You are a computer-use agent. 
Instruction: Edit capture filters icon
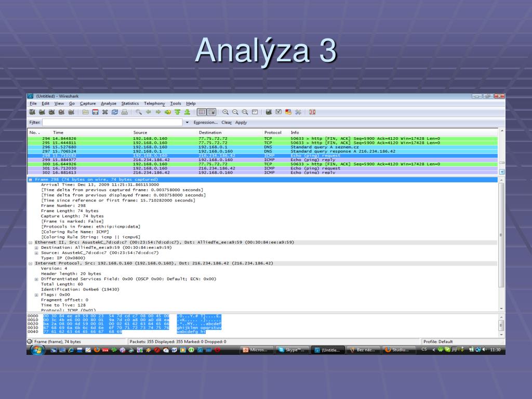coord(269,112)
